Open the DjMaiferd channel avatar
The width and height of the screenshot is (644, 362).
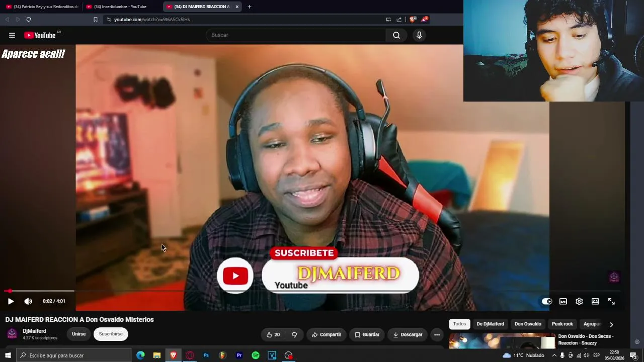point(12,334)
